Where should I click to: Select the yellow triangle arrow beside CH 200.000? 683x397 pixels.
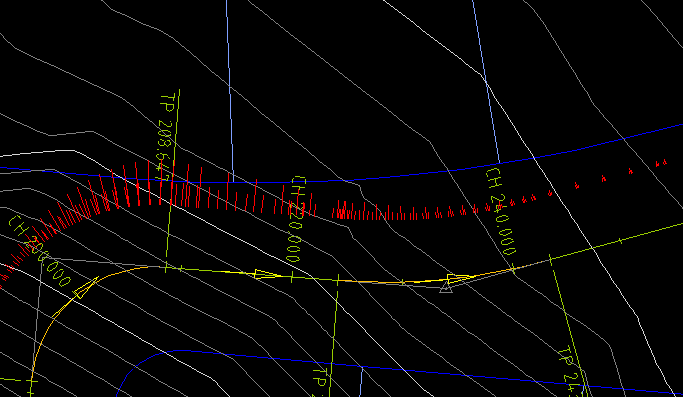(85, 288)
